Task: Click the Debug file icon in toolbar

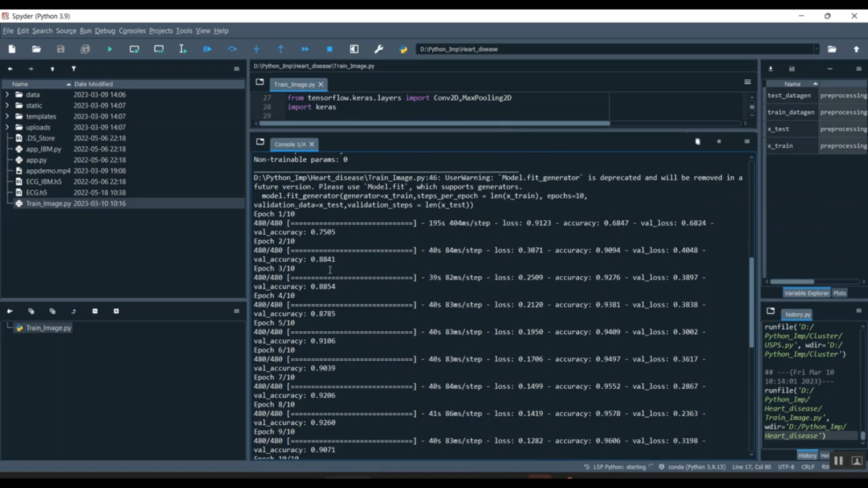Action: point(207,49)
